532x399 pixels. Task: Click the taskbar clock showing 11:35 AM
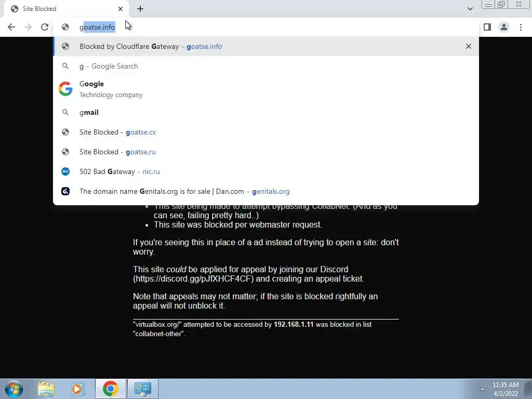pyautogui.click(x=506, y=389)
